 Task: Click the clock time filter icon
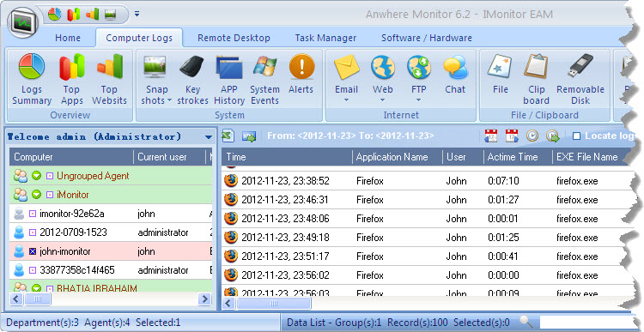(532, 136)
